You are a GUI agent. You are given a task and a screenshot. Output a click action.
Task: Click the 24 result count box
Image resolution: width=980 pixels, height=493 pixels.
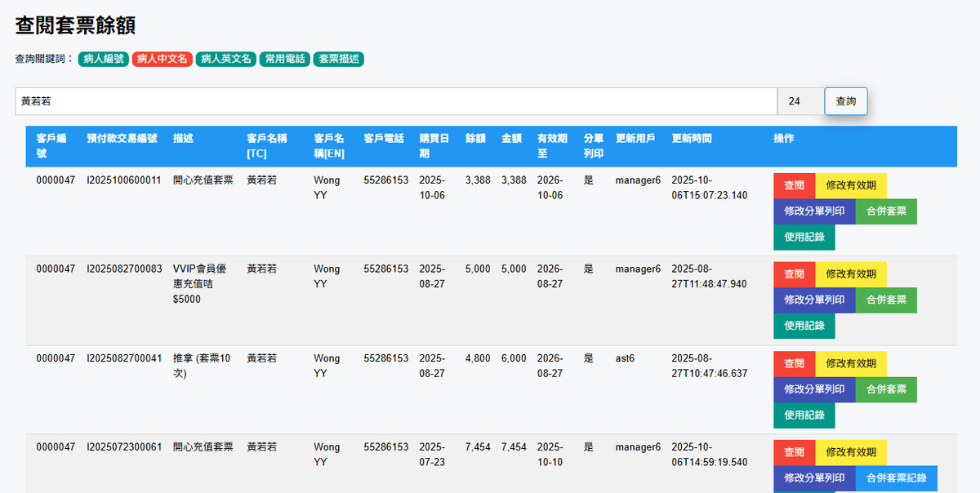tap(800, 101)
